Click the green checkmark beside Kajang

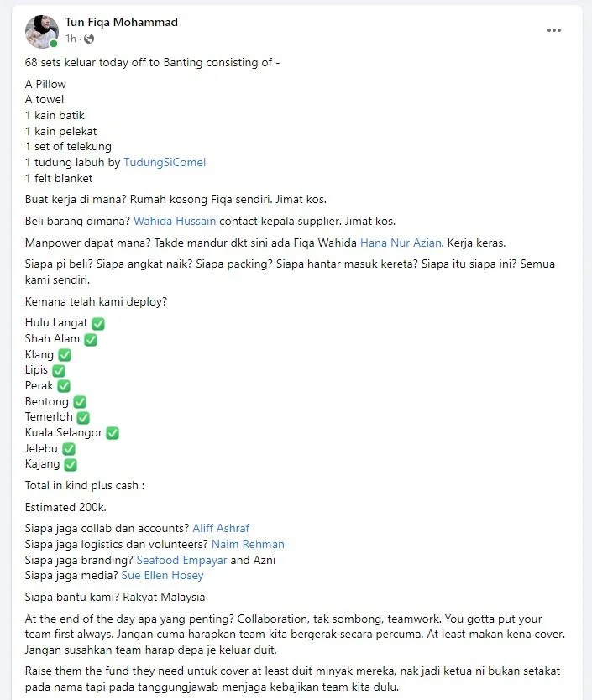71,465
